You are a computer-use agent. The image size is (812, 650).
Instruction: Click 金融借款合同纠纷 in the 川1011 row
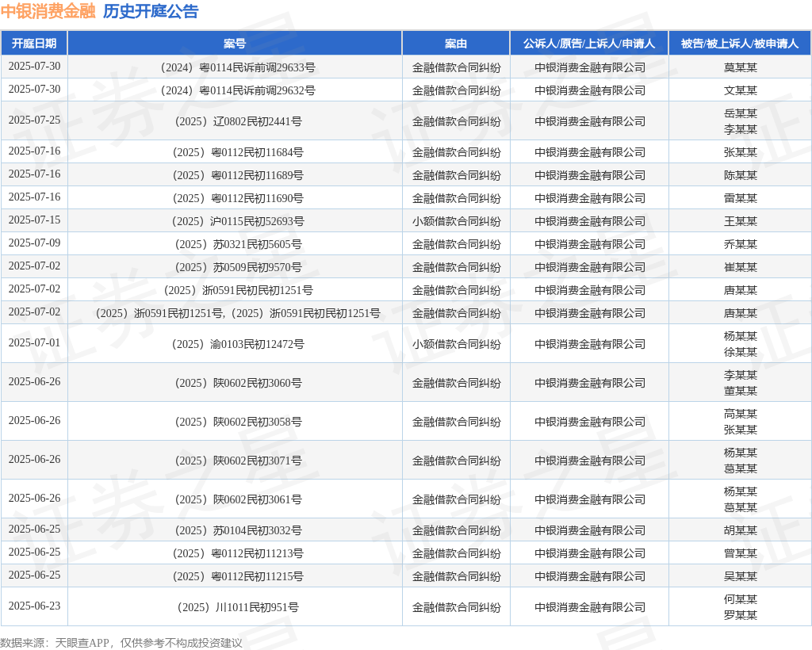coord(456,607)
